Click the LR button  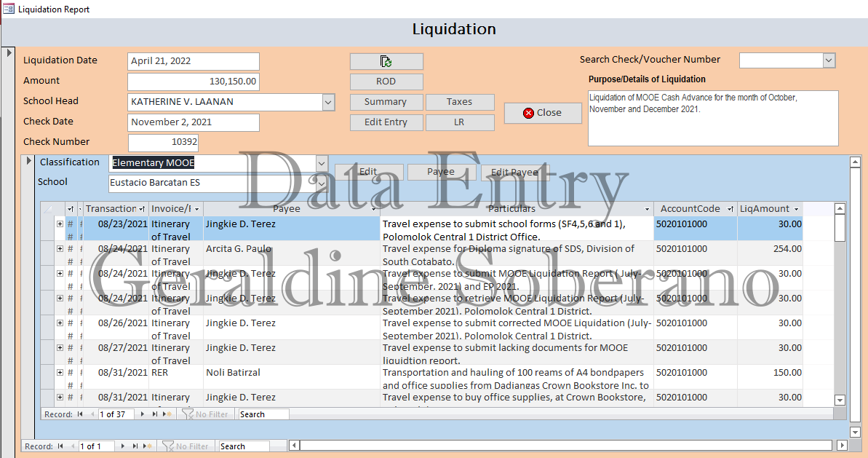[459, 122]
